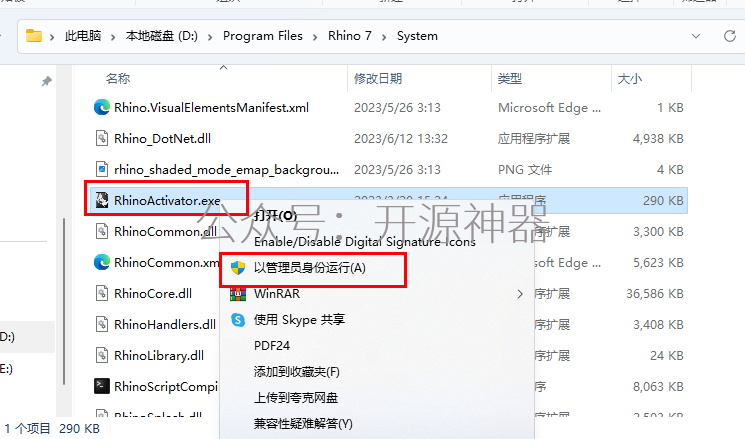Click the RhinoScriptCompiler console icon
The image size is (745, 439).
102,386
